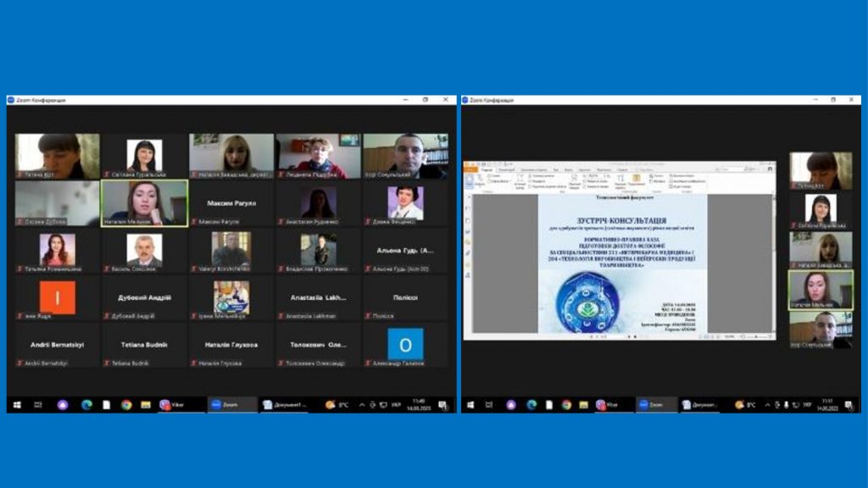Screen dimensions: 868x488
Task: Click the orange File tab in shared ribbon
Action: coord(471,169)
